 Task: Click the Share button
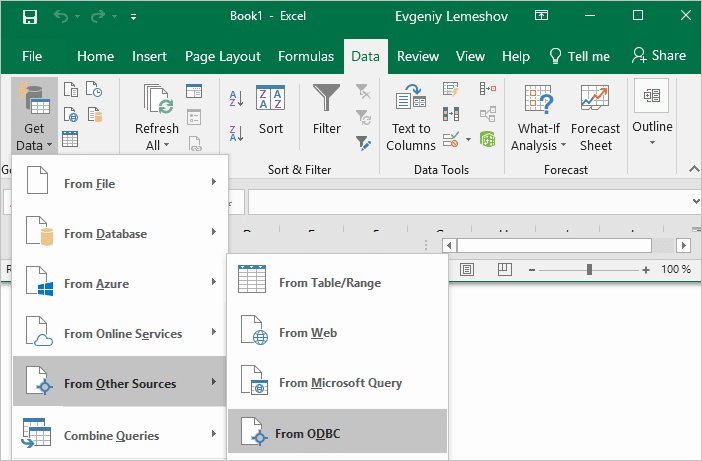click(658, 56)
